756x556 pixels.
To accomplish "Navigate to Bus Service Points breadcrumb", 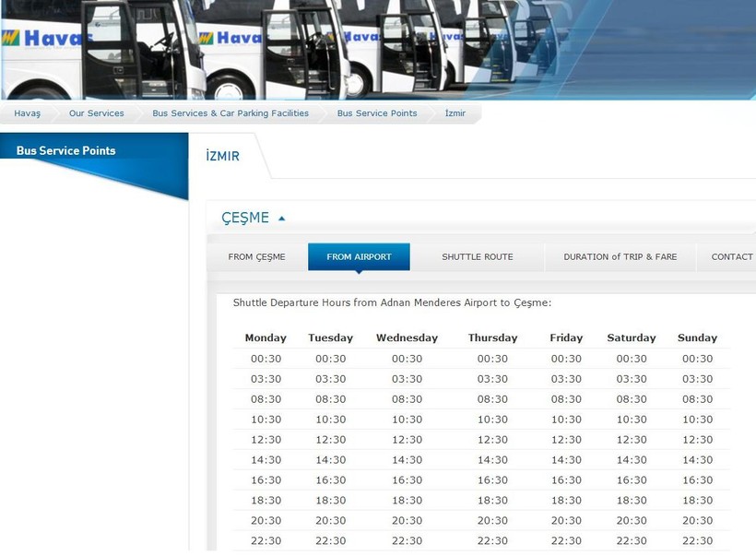I will (x=376, y=113).
